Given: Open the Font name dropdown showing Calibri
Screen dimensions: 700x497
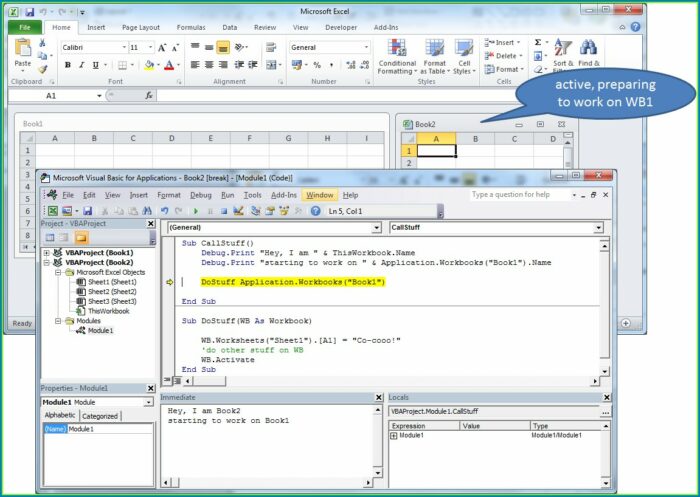Looking at the screenshot, I should [124, 47].
